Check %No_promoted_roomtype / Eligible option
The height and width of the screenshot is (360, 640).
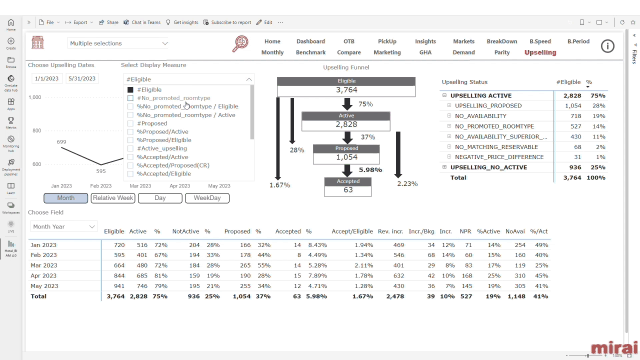pyautogui.click(x=130, y=107)
